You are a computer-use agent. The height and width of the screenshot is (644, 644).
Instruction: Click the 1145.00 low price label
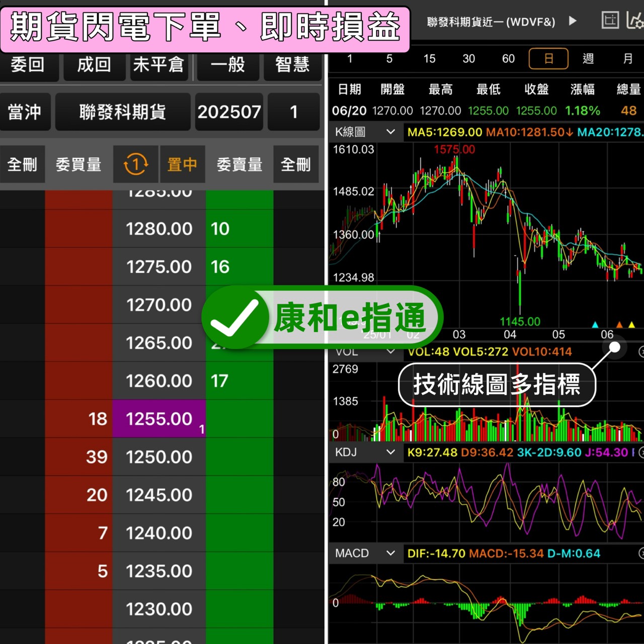pos(520,321)
